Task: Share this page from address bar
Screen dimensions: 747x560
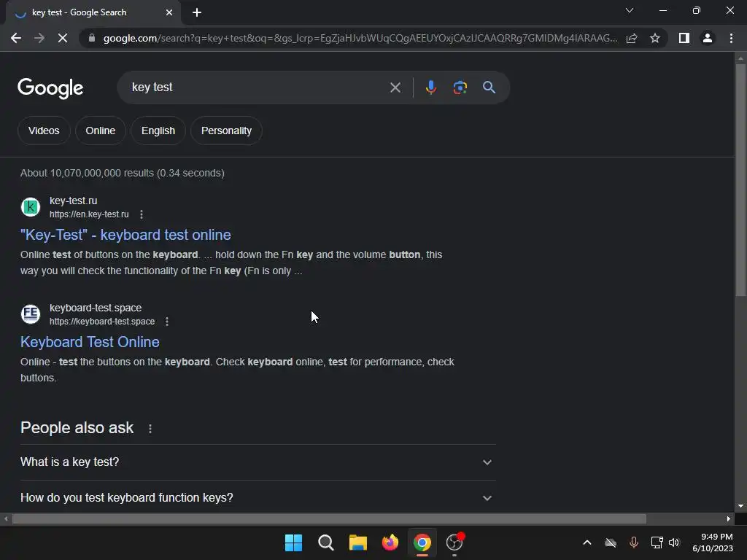Action: (x=632, y=38)
